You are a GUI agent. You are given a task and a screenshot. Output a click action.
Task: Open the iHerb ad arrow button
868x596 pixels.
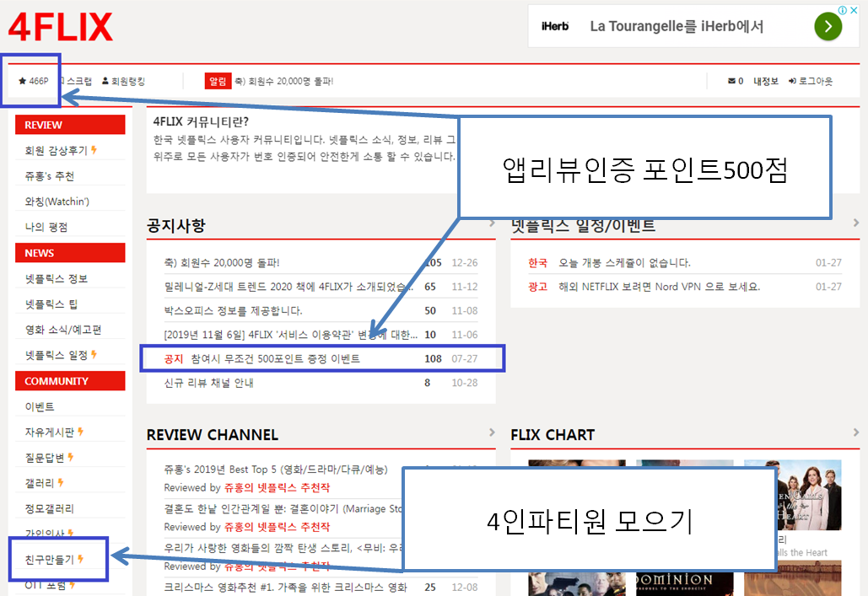click(x=828, y=26)
